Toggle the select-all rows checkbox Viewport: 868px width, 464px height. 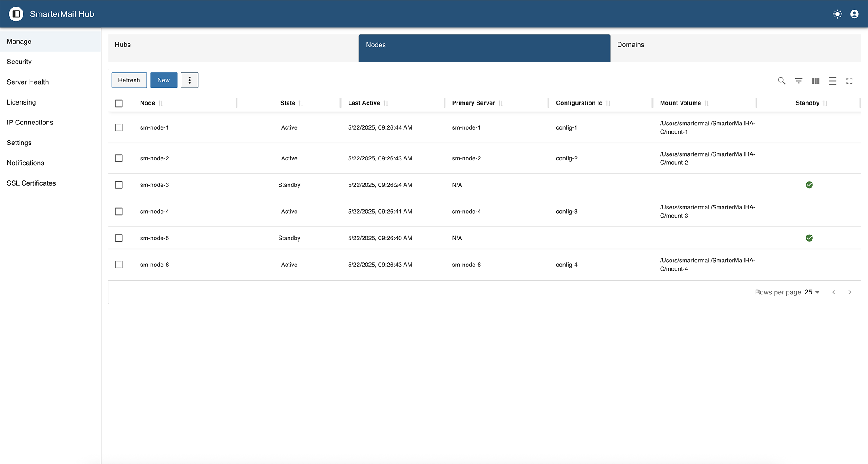pos(119,103)
